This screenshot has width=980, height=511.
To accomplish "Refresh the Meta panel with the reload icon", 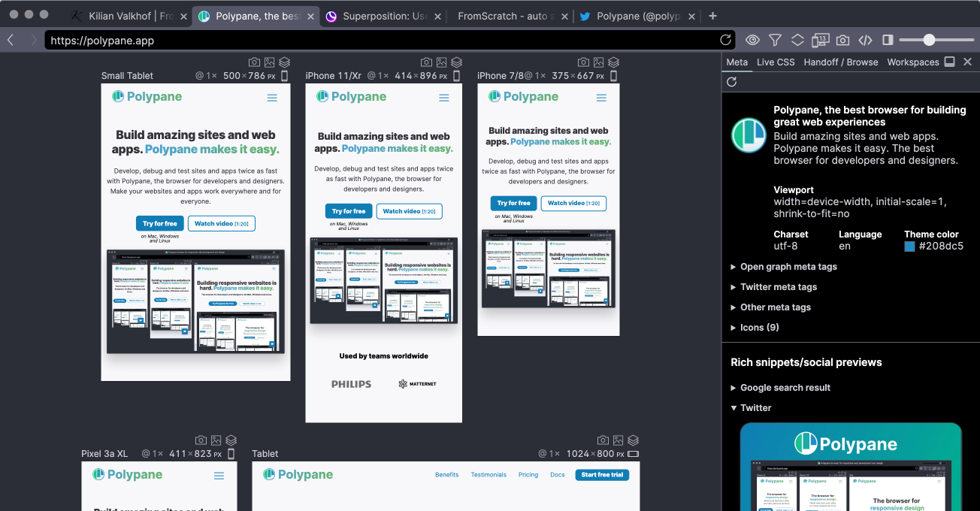I will [732, 82].
